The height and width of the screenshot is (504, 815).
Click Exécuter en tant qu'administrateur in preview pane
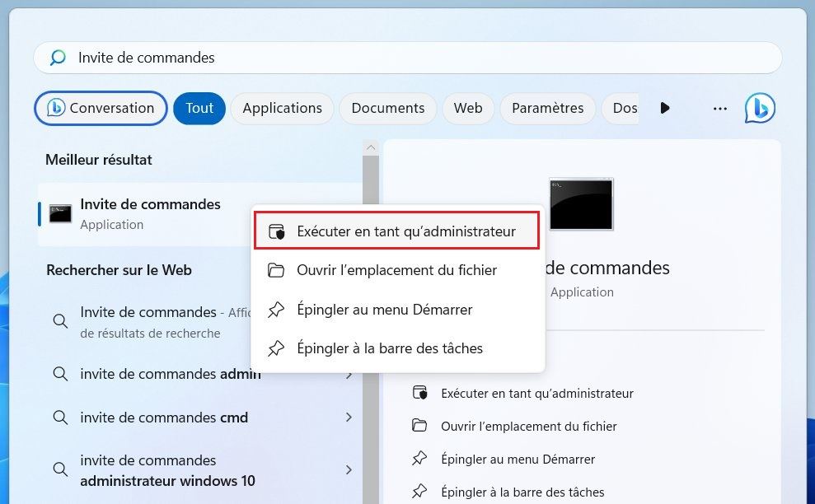[x=537, y=394]
